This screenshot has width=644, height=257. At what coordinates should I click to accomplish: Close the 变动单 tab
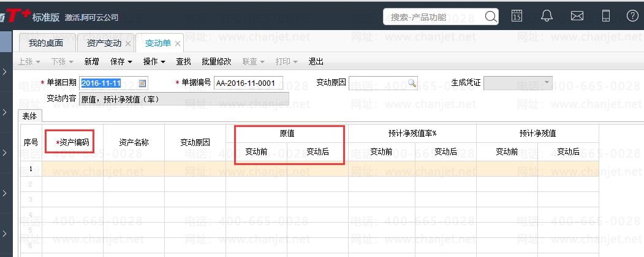tap(178, 44)
